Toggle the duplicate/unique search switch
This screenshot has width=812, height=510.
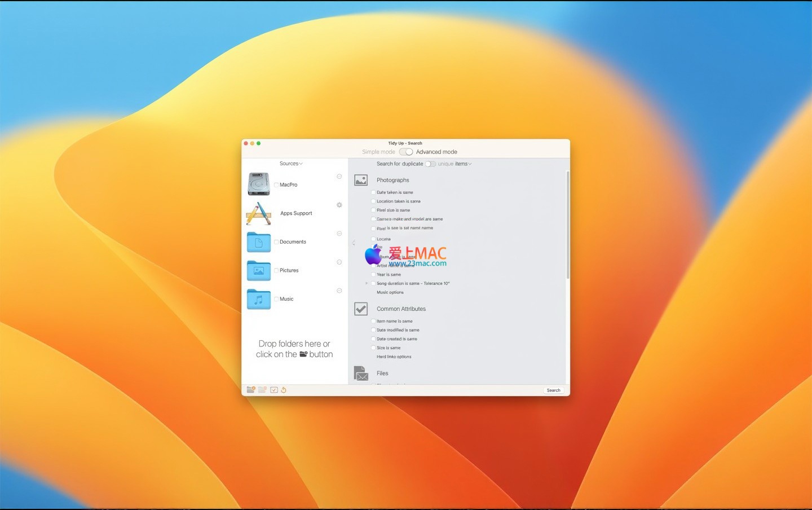430,164
